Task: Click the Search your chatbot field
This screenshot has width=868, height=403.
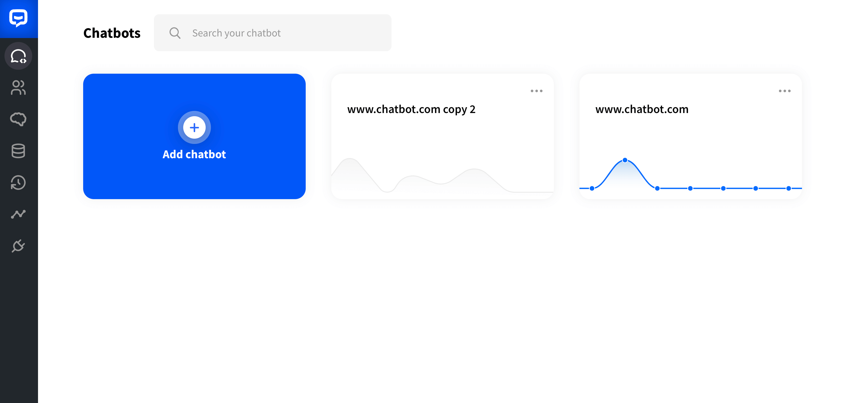Action: 273,33
